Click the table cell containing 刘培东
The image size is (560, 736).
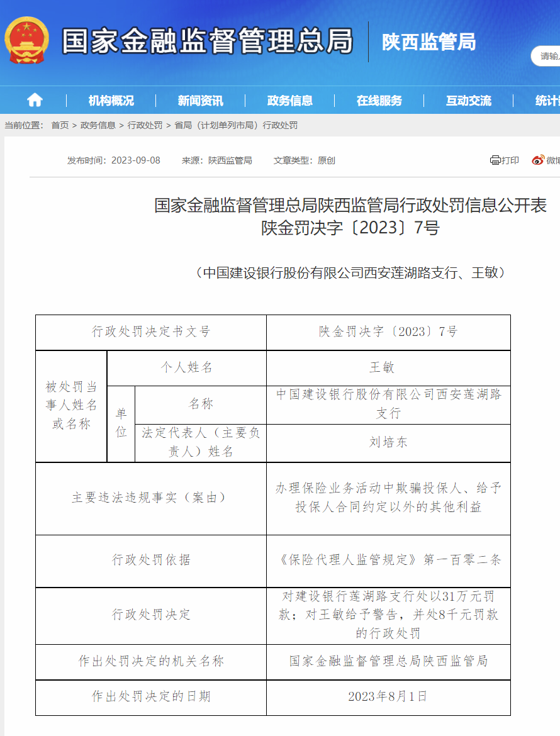[x=388, y=442]
